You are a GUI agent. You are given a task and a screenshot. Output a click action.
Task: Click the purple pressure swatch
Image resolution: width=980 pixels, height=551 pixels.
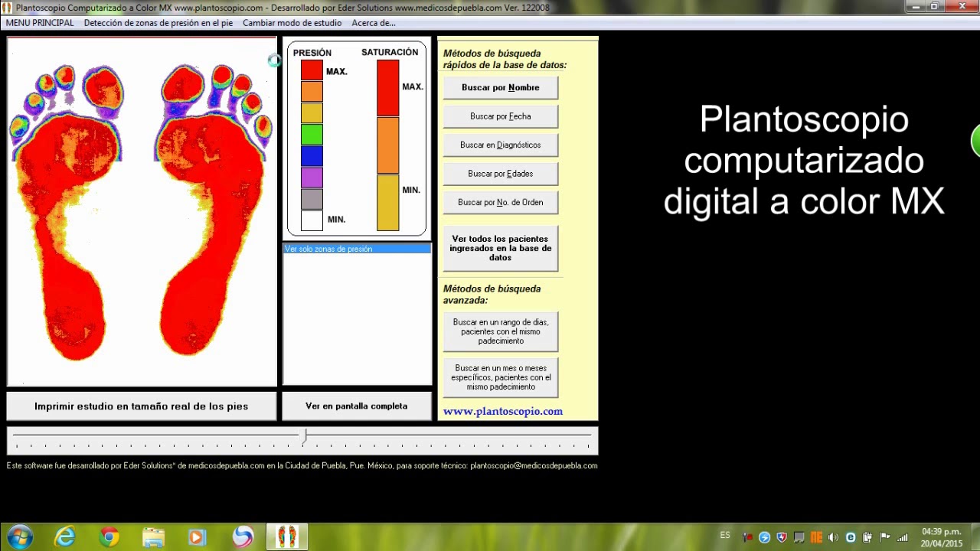(312, 177)
